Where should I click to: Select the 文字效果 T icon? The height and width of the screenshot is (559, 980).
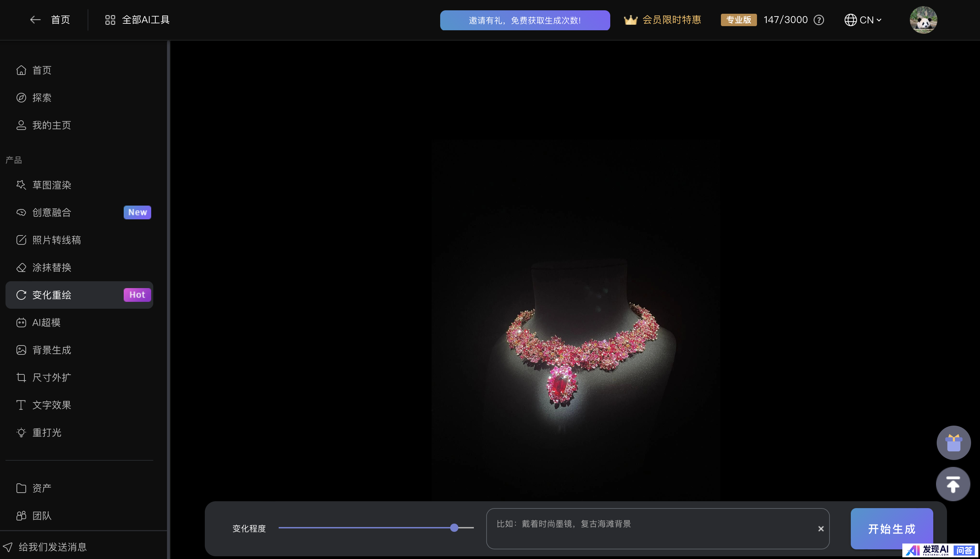click(x=21, y=405)
